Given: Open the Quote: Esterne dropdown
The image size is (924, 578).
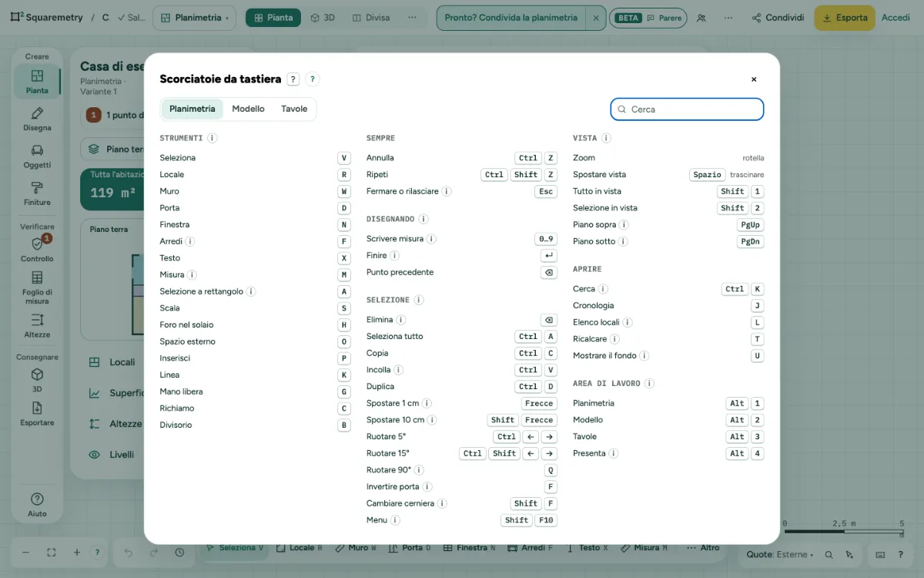Looking at the screenshot, I should coord(780,554).
